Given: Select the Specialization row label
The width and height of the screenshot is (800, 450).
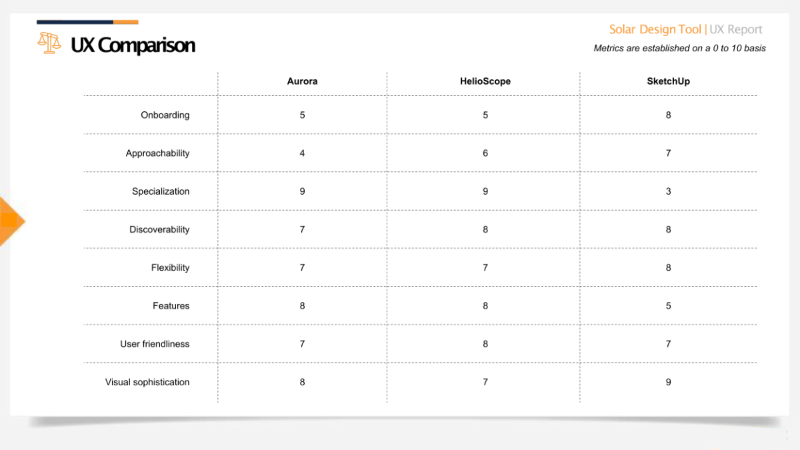Looking at the screenshot, I should click(161, 191).
